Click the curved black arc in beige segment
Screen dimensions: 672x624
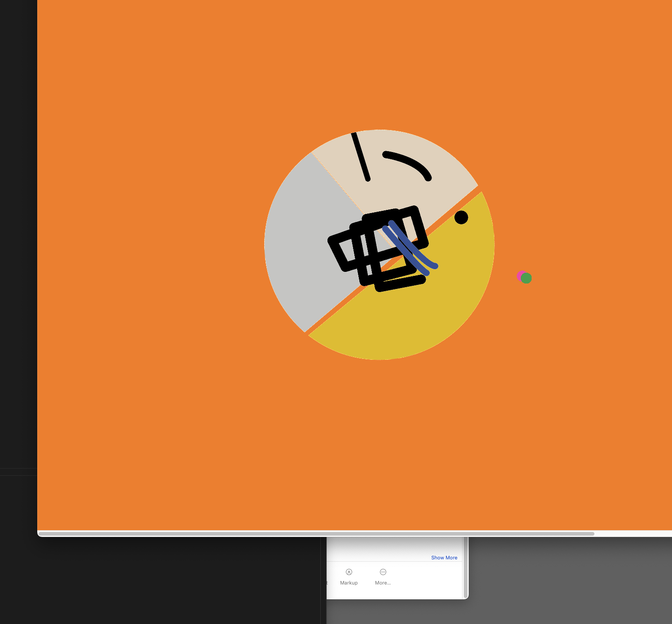(409, 162)
